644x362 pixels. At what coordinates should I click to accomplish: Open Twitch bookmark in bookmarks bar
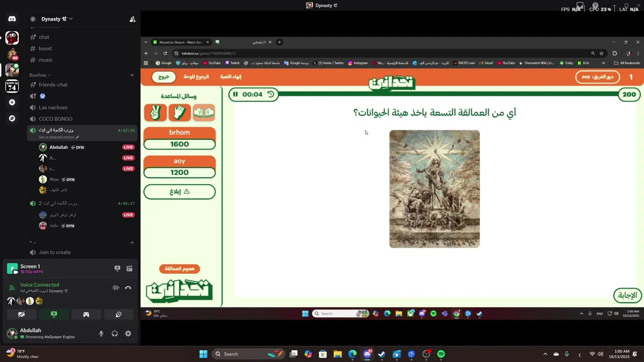232,63
